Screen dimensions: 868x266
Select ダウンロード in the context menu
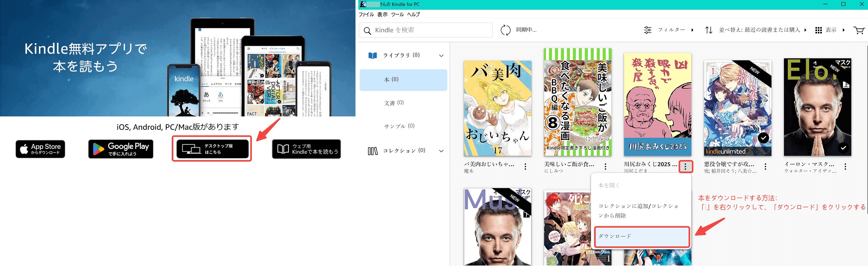coord(642,237)
